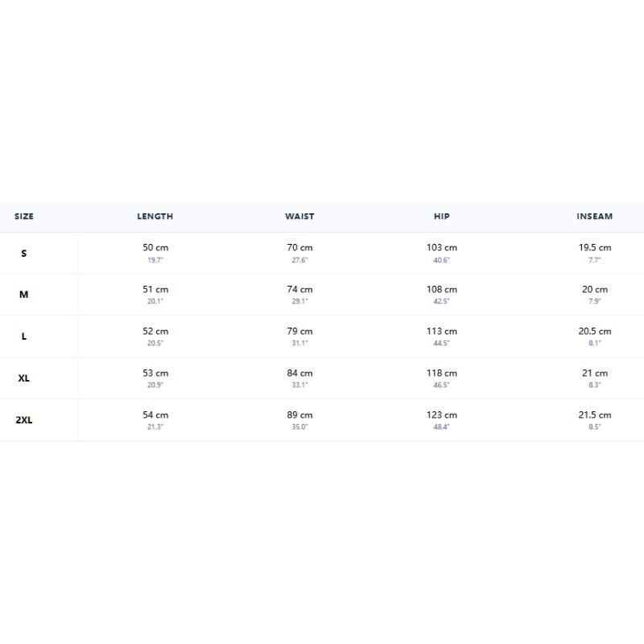Select the L size row label
The width and height of the screenshot is (644, 644).
pos(24,336)
